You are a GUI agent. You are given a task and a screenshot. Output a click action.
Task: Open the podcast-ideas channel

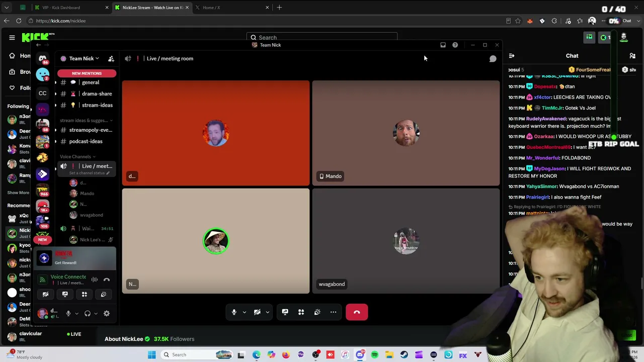(x=86, y=141)
